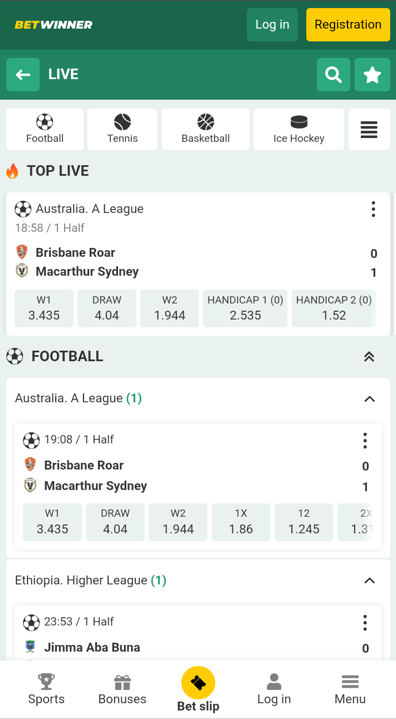Go back using the arrow beside LIVE
Image resolution: width=396 pixels, height=719 pixels.
(x=23, y=75)
